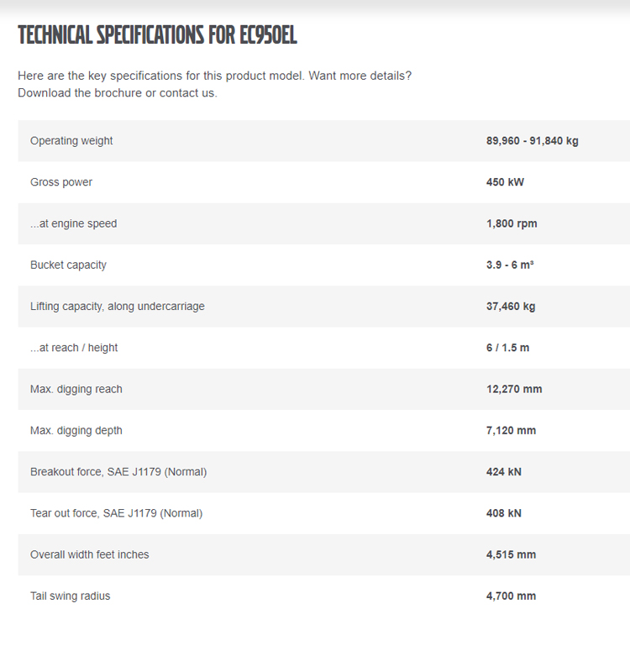Click the Lifting capacity, along undercarriage label
The image size is (630, 672).
click(x=118, y=307)
